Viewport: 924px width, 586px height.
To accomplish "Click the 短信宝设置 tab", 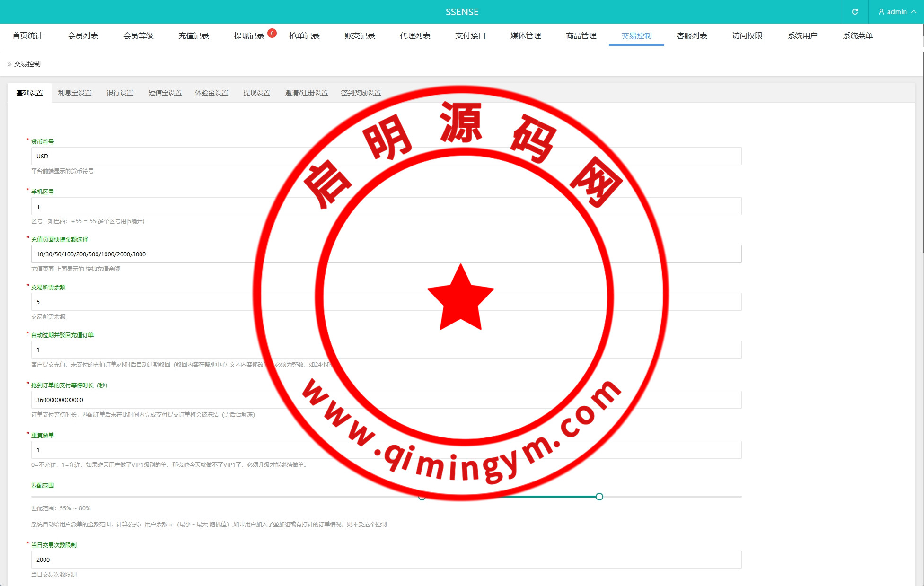I will pyautogui.click(x=165, y=93).
